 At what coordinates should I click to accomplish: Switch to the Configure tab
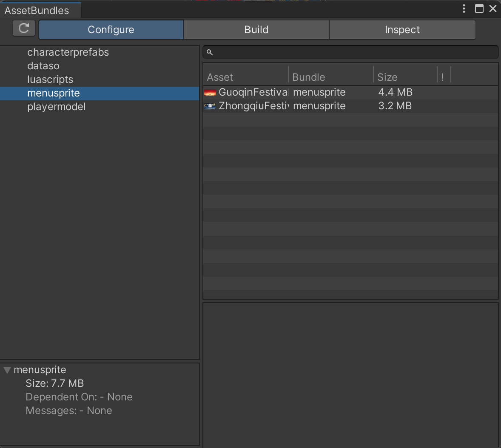pyautogui.click(x=111, y=30)
